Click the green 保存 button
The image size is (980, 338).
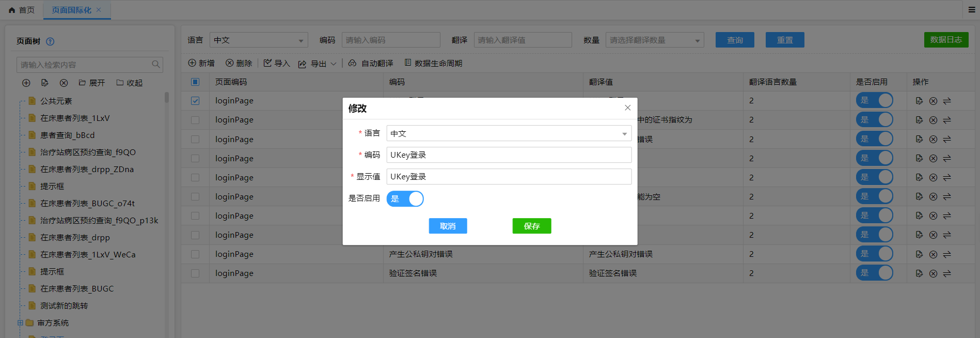pyautogui.click(x=531, y=226)
